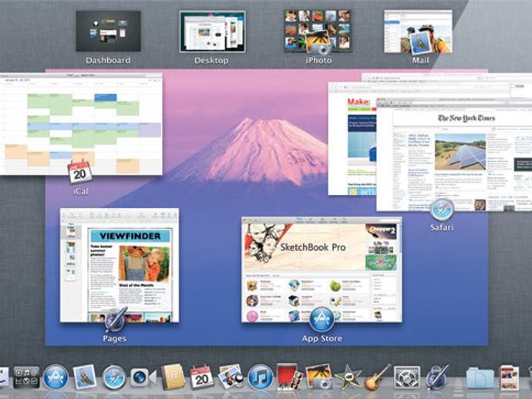
Task: Open GarageBand guitar icon in the Dock
Action: (377, 377)
